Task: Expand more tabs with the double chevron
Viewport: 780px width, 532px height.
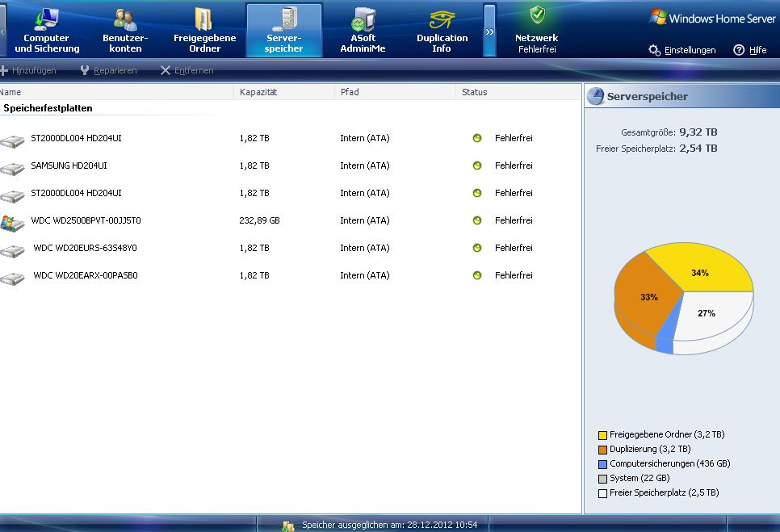Action: 489,31
